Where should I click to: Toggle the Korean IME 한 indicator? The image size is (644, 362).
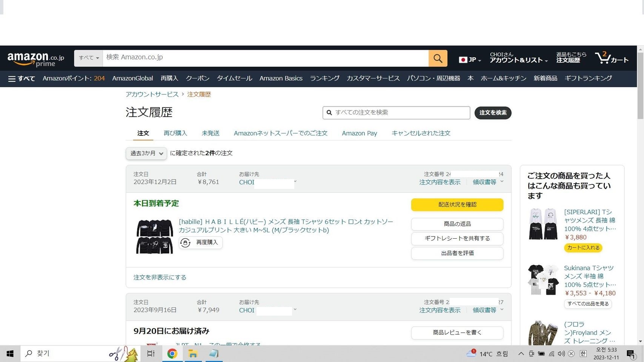click(583, 354)
